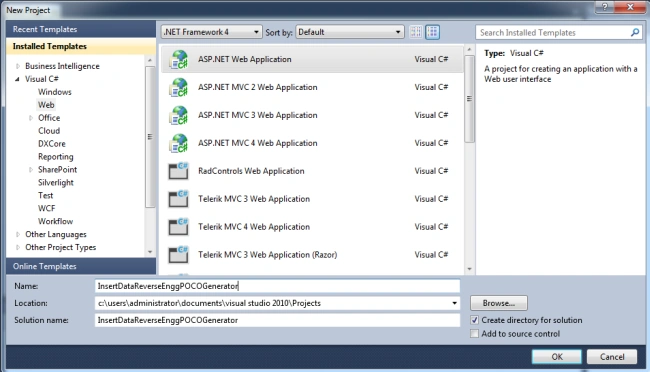The width and height of the screenshot is (650, 372).
Task: Click the Telerik MVC 3 Razor template icon
Action: tap(179, 254)
